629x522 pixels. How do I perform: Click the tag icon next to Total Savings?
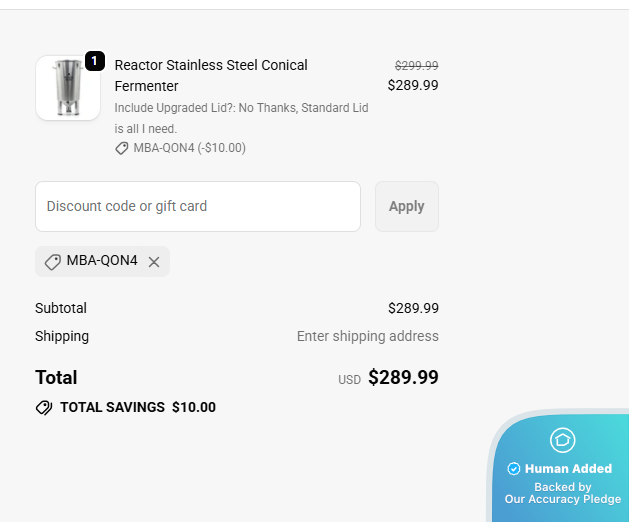44,408
